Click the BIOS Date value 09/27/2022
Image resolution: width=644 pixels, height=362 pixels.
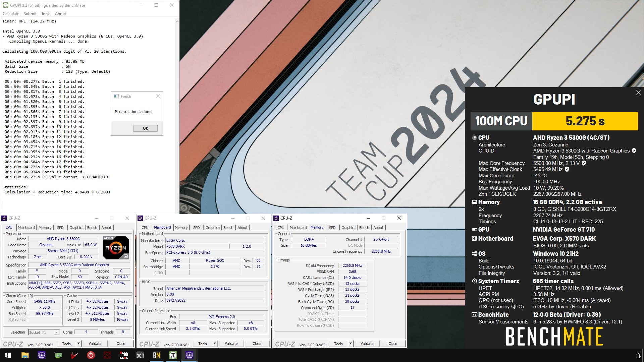[x=215, y=301]
